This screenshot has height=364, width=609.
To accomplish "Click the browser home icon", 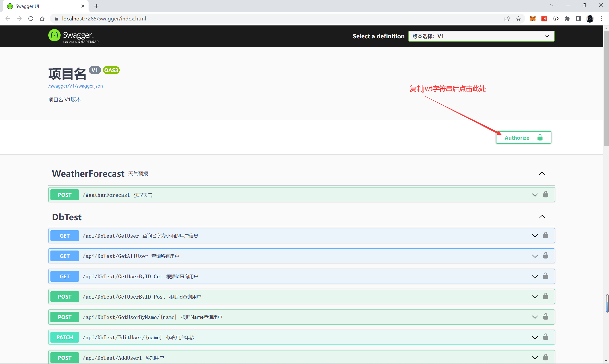I will [x=42, y=19].
